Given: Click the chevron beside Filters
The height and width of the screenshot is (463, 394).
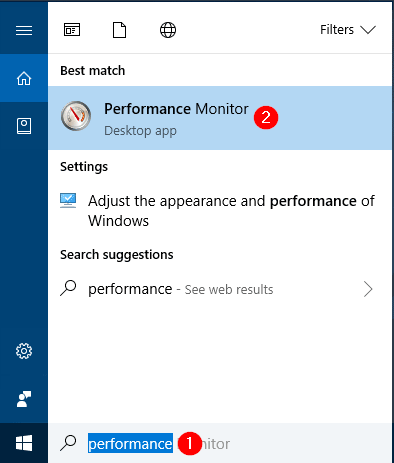Looking at the screenshot, I should (368, 30).
